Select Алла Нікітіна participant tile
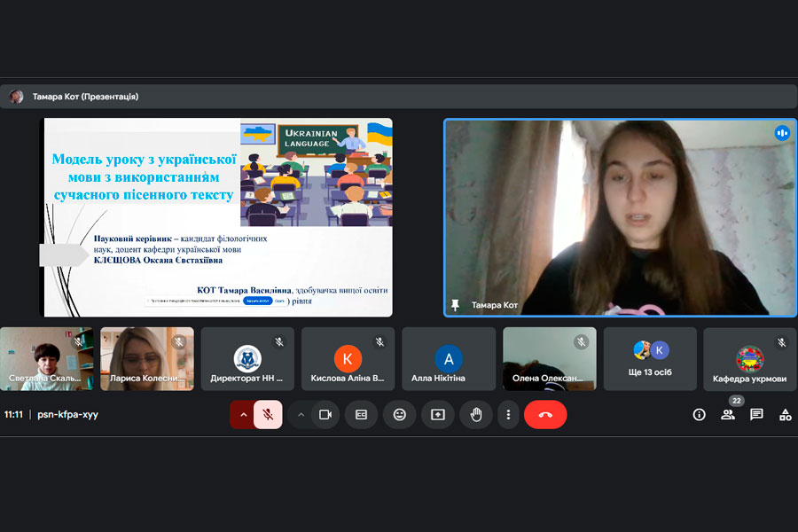The width and height of the screenshot is (798, 532). click(x=449, y=359)
